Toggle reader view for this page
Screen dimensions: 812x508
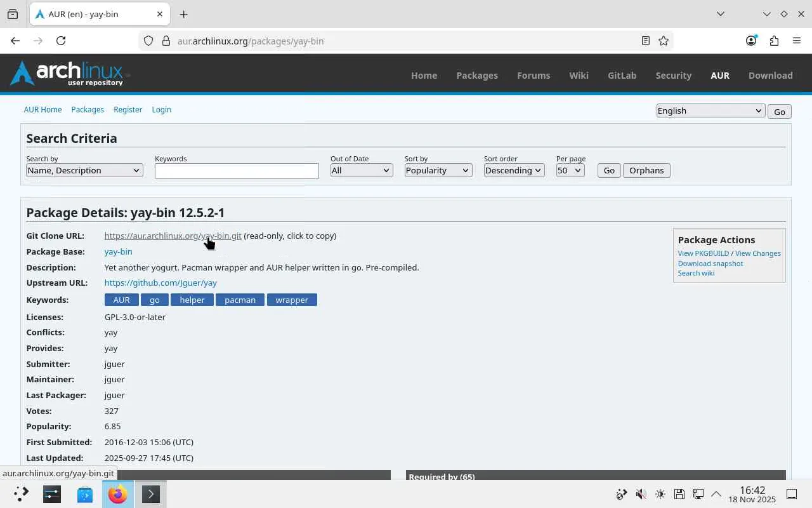pos(645,41)
